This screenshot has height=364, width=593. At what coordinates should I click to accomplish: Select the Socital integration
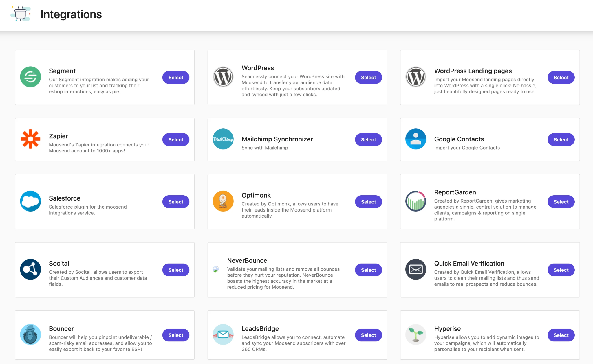point(176,270)
